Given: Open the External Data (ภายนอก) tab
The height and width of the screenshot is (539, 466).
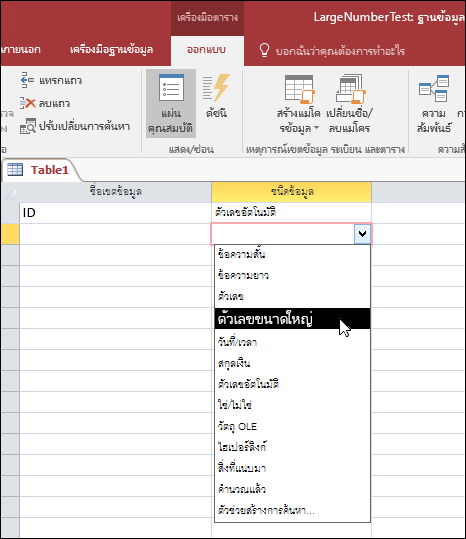Looking at the screenshot, I should pyautogui.click(x=21, y=50).
